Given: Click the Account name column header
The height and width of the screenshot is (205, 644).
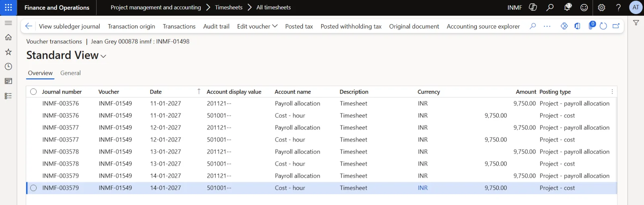Looking at the screenshot, I should coord(293,92).
